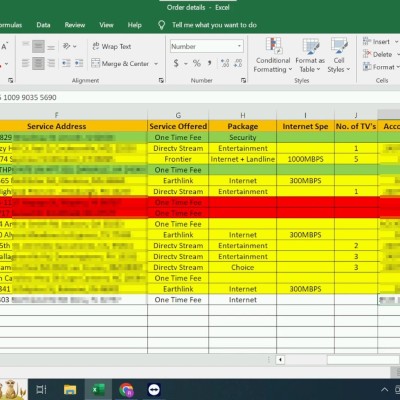Image resolution: width=400 pixels, height=400 pixels.
Task: Open the Help tab
Action: coord(134,25)
